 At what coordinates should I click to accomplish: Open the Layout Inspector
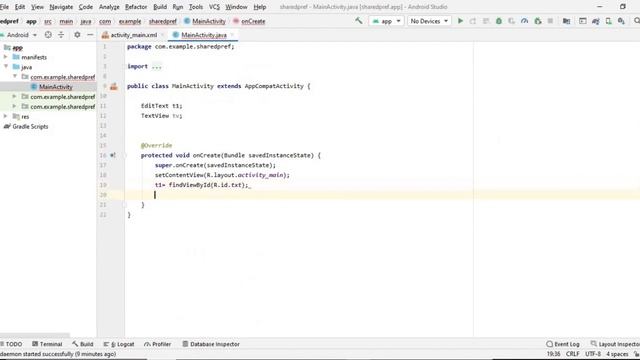coord(615,344)
